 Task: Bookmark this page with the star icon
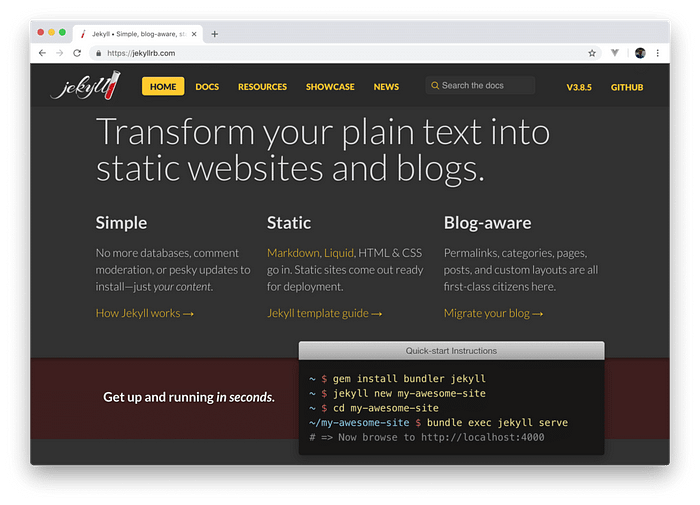[592, 53]
